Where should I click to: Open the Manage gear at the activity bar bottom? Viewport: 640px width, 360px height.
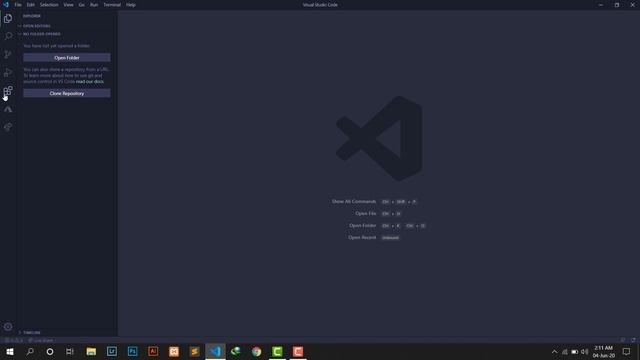pyautogui.click(x=8, y=327)
